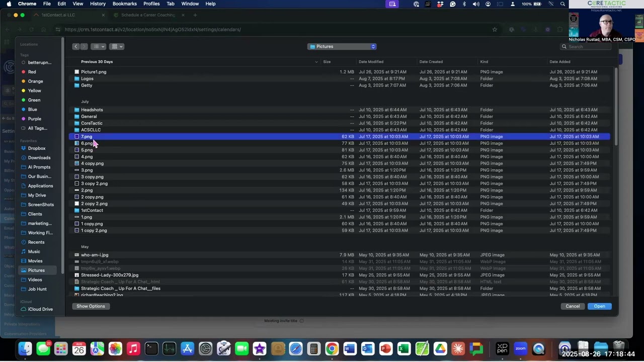Open the Profiles menu

click(x=151, y=4)
